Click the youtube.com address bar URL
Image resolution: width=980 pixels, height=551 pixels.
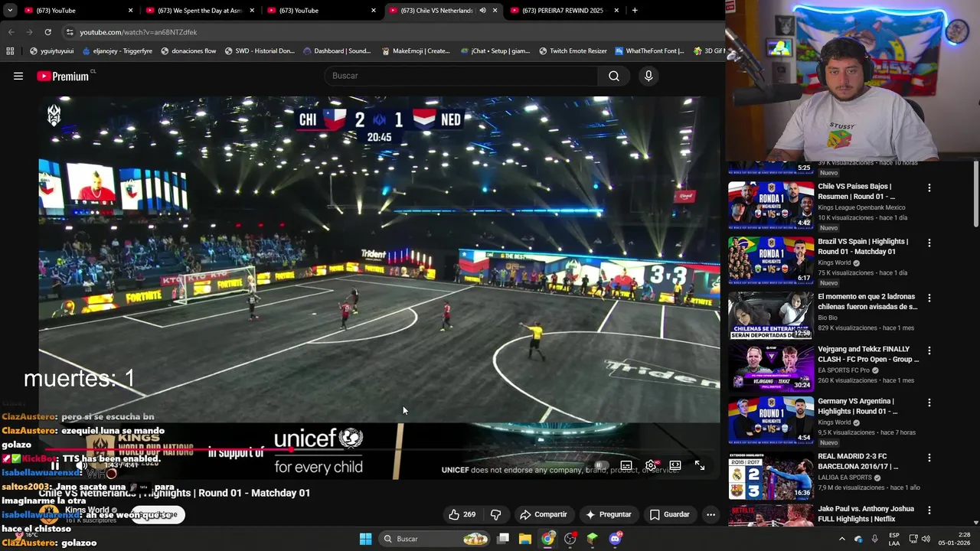pos(139,32)
